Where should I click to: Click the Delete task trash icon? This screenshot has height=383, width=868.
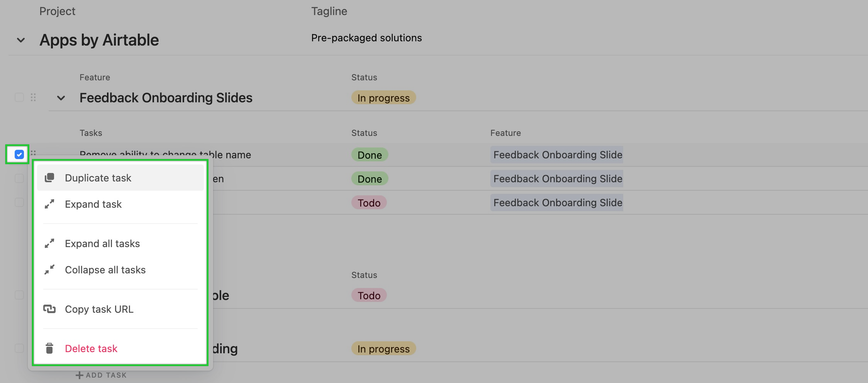49,348
